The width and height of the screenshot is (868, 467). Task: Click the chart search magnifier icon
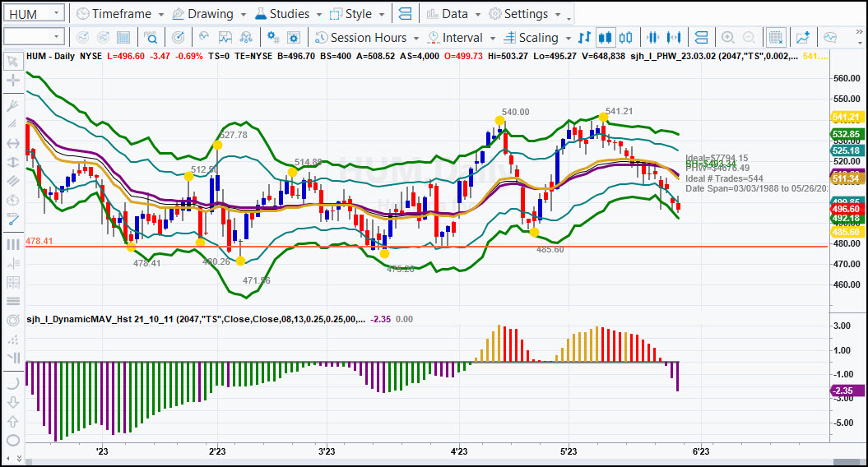click(151, 38)
